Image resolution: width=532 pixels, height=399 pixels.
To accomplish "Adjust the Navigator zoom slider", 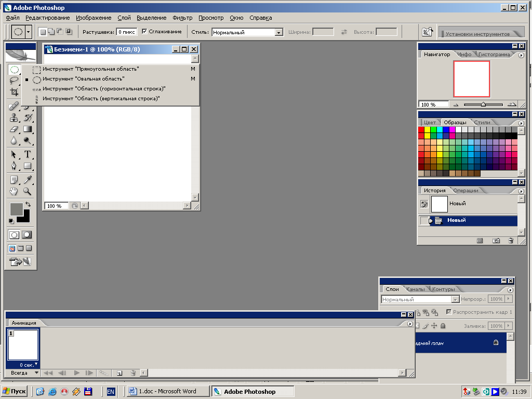I will pos(483,104).
